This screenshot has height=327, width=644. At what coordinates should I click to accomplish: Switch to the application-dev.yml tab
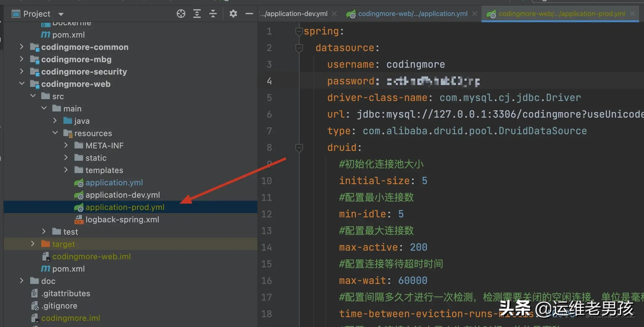(x=294, y=14)
